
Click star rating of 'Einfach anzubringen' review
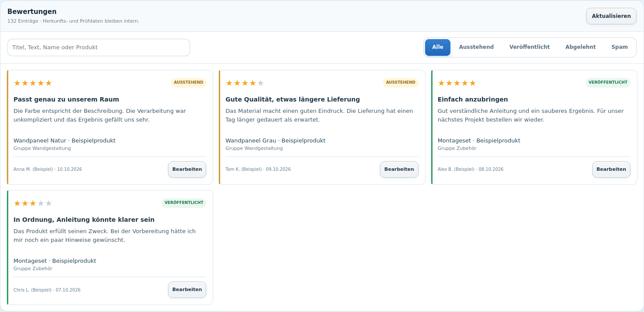[x=457, y=83]
